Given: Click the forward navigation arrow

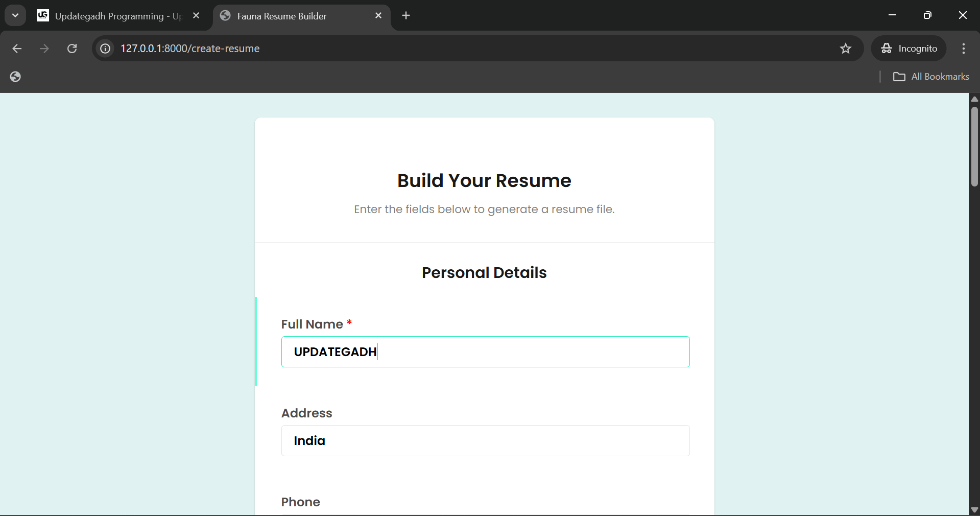Looking at the screenshot, I should tap(44, 49).
